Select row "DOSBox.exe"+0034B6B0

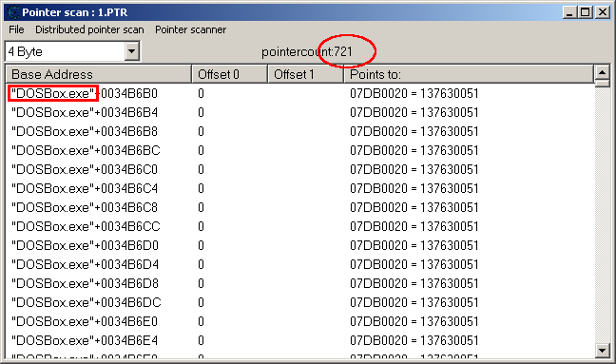click(299, 93)
